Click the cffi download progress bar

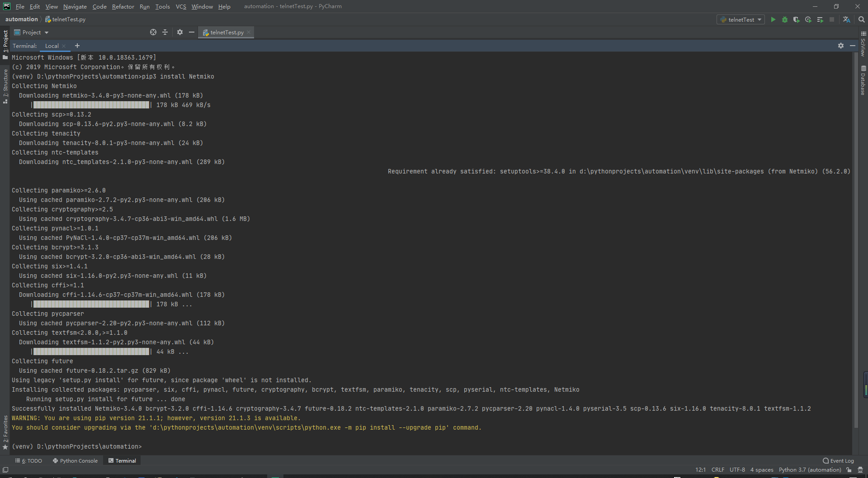[91, 305]
